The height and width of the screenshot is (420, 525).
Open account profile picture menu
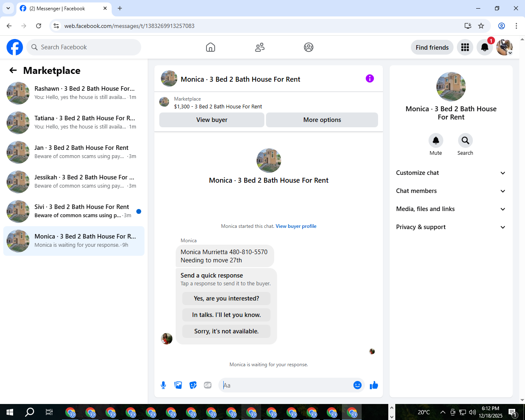click(x=504, y=47)
